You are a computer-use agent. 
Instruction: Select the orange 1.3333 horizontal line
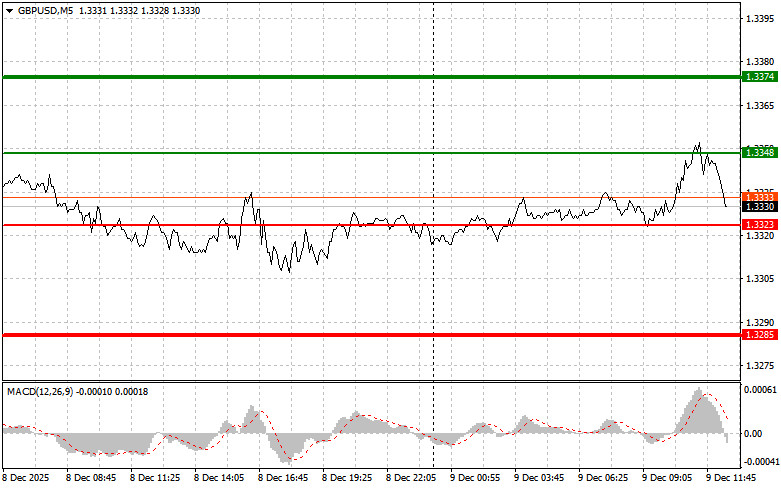(372, 198)
